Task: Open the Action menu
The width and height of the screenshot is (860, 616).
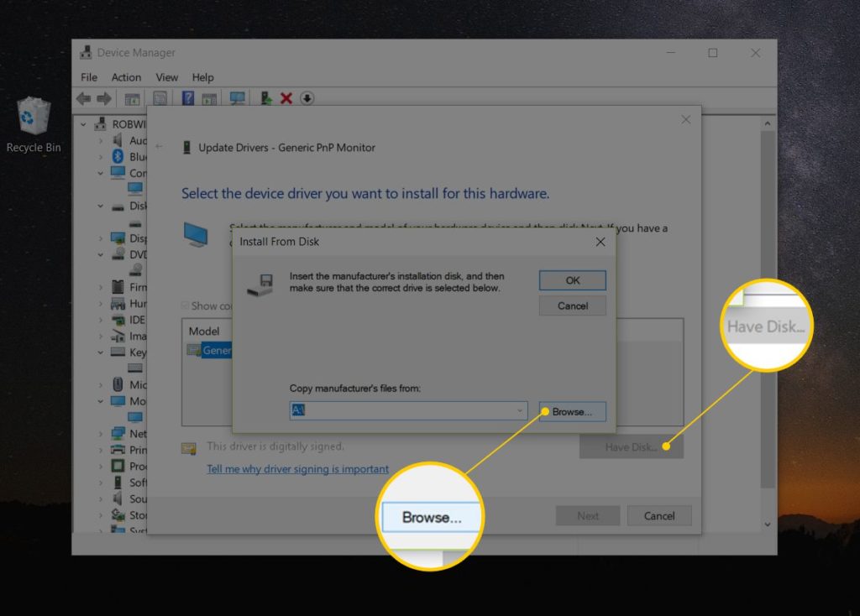Action: click(126, 77)
